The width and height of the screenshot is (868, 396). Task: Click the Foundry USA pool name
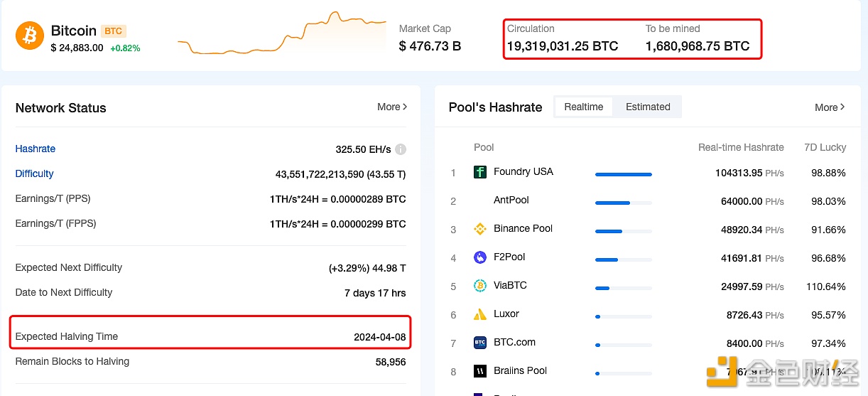coord(523,171)
